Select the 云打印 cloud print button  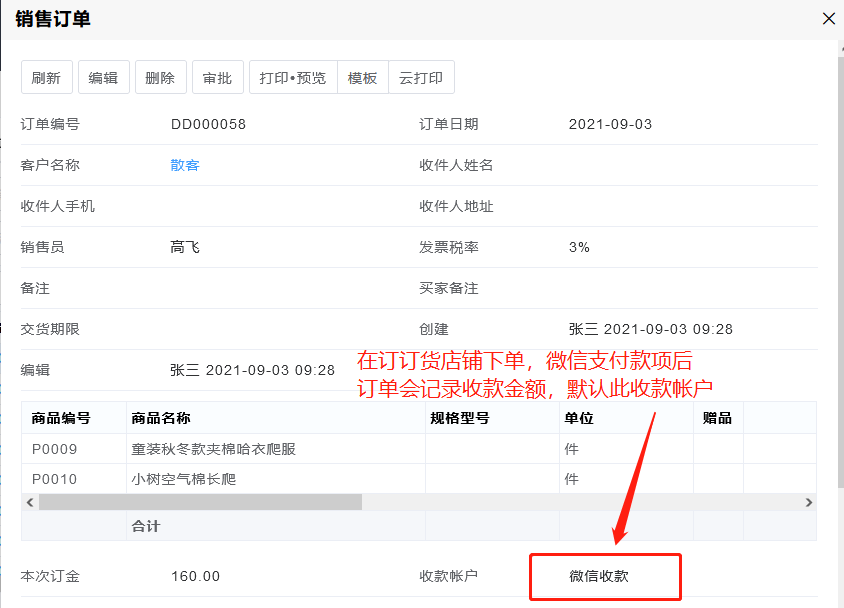coord(421,78)
